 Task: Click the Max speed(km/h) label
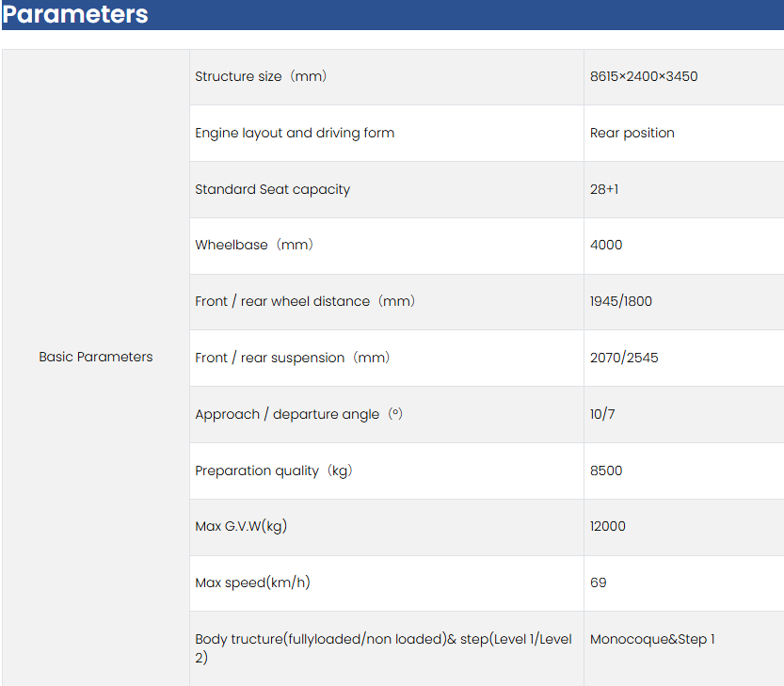click(x=252, y=582)
